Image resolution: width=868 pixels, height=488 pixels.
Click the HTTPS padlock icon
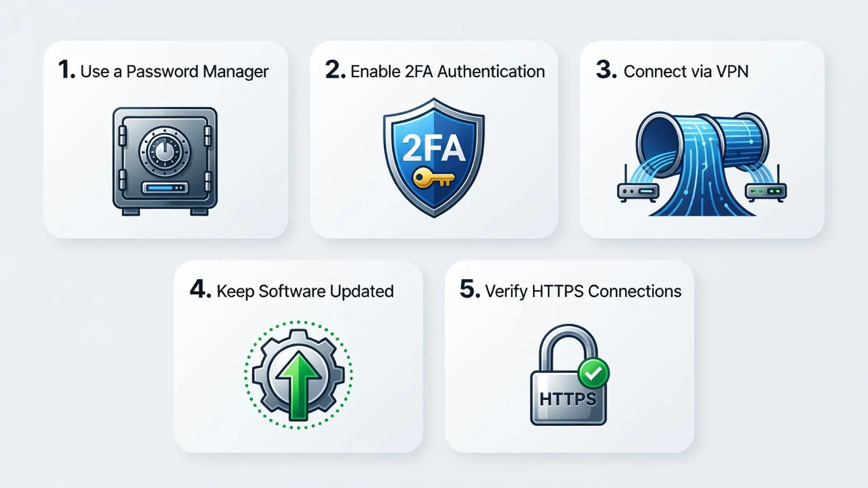coord(569,375)
